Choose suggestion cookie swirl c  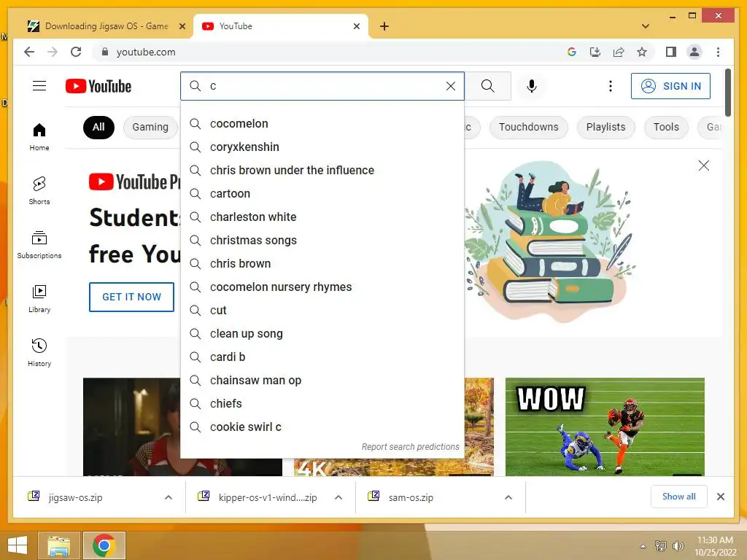(322, 427)
